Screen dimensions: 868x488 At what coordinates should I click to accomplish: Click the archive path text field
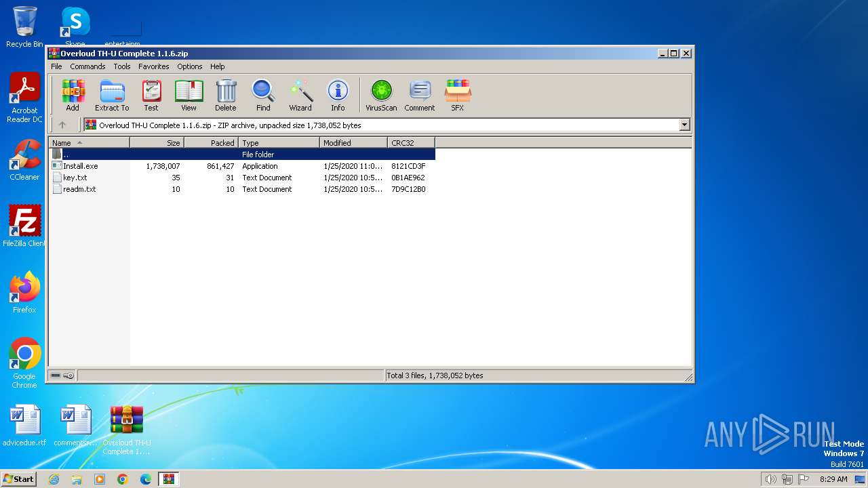(382, 125)
